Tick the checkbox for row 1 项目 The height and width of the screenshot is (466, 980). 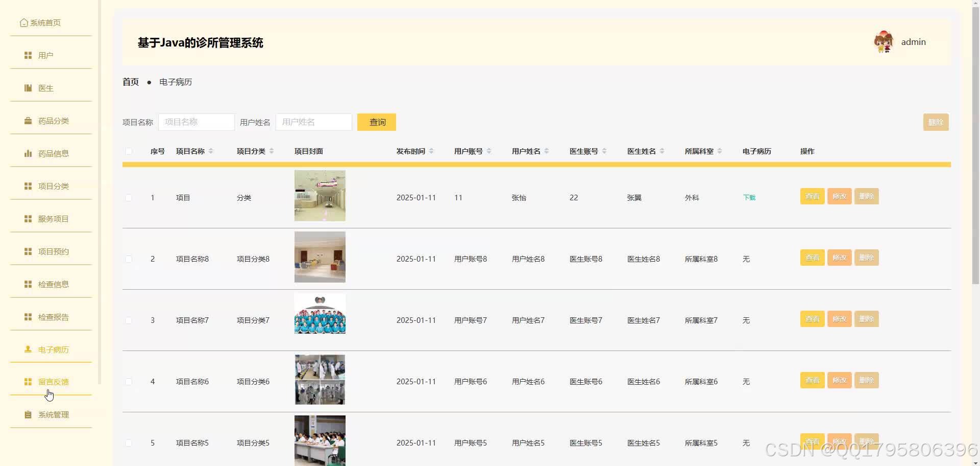pos(129,198)
